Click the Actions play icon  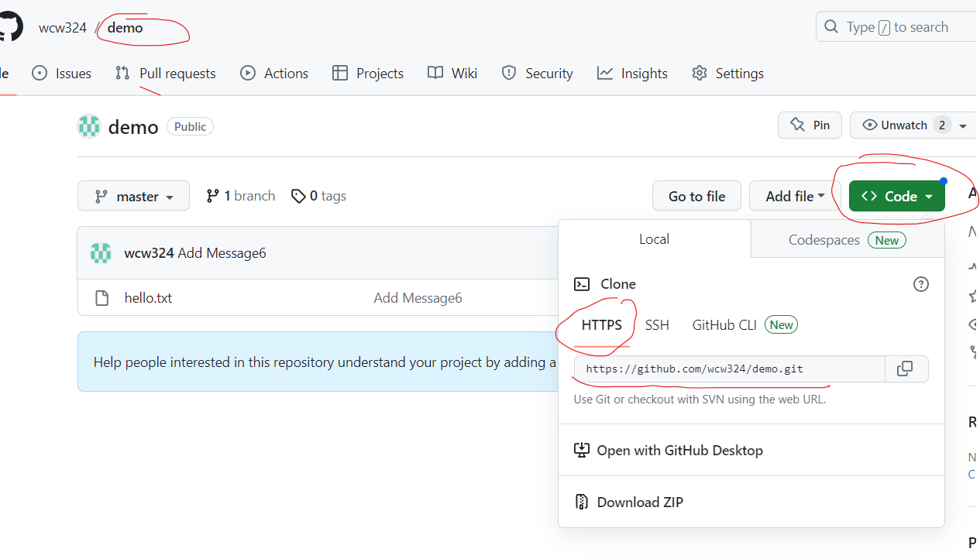(248, 73)
